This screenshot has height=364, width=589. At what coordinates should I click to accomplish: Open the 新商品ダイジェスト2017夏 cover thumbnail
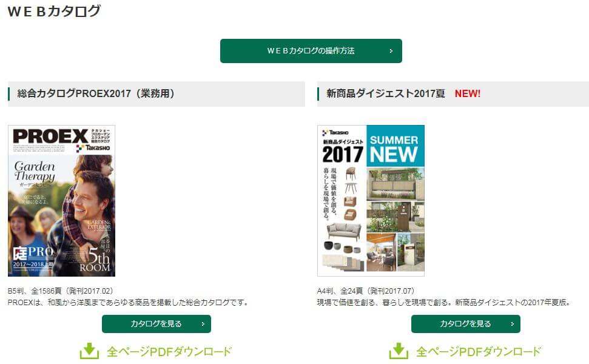click(371, 201)
